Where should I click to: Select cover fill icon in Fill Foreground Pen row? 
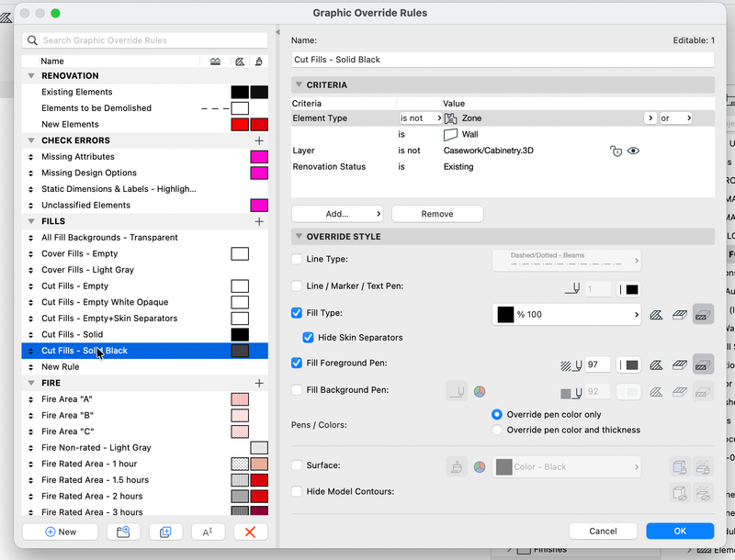point(680,364)
